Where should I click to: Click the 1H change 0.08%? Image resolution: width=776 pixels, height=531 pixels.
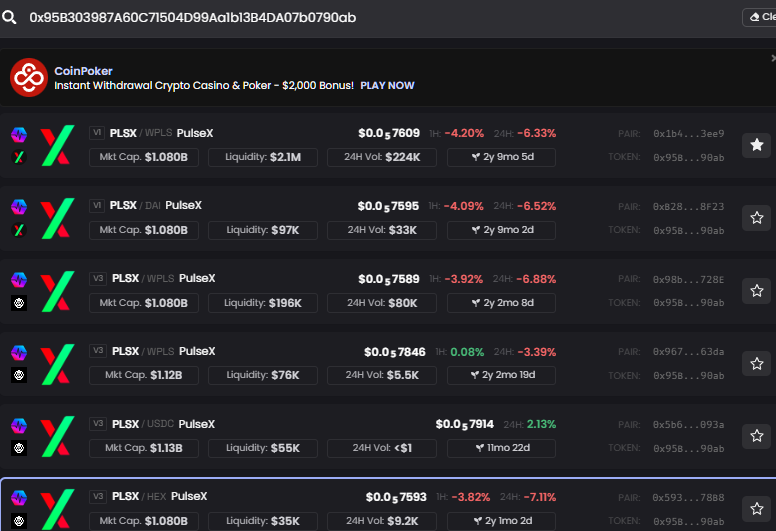tap(467, 352)
